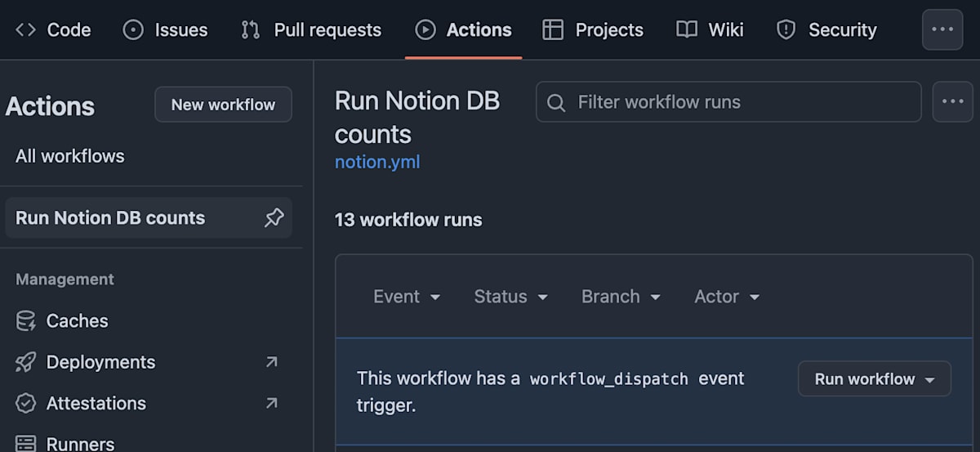Open the Wiki tab
980x452 pixels.
710,30
